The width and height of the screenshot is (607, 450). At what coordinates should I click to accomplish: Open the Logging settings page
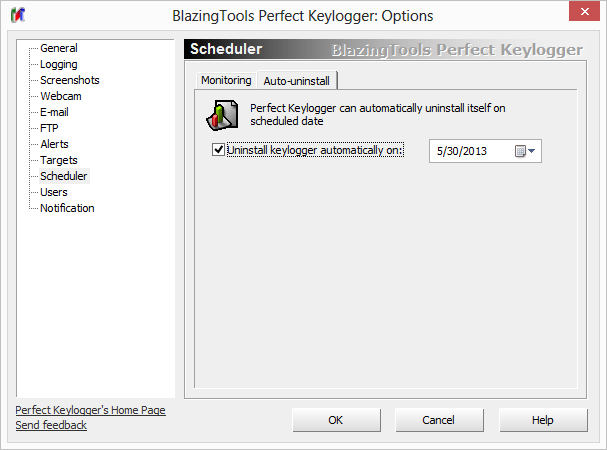tap(58, 64)
